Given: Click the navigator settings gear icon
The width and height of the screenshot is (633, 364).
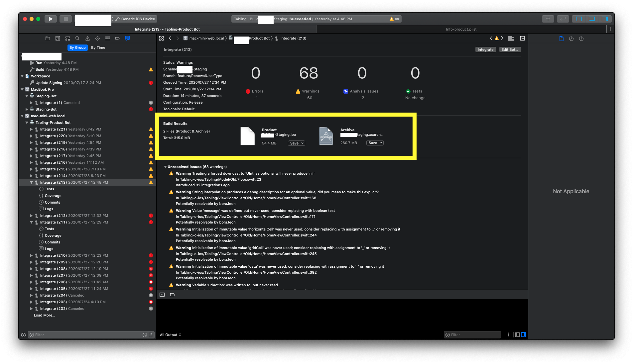Looking at the screenshot, I should (23, 335).
